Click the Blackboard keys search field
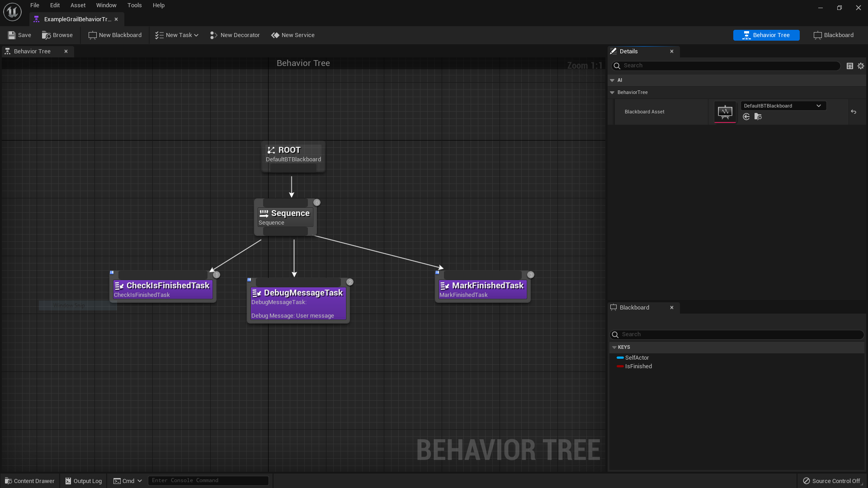This screenshot has height=488, width=868. 736,335
